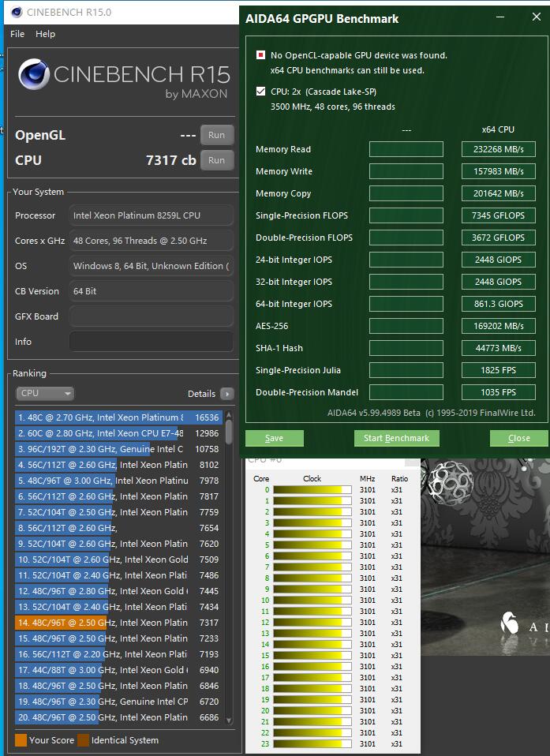
Task: Click the Memory Copy 201642 MB/s value
Action: point(499,193)
